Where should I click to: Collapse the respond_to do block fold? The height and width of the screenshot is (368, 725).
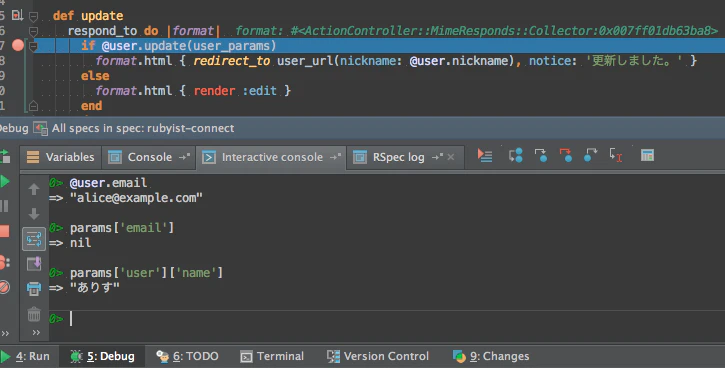33,31
